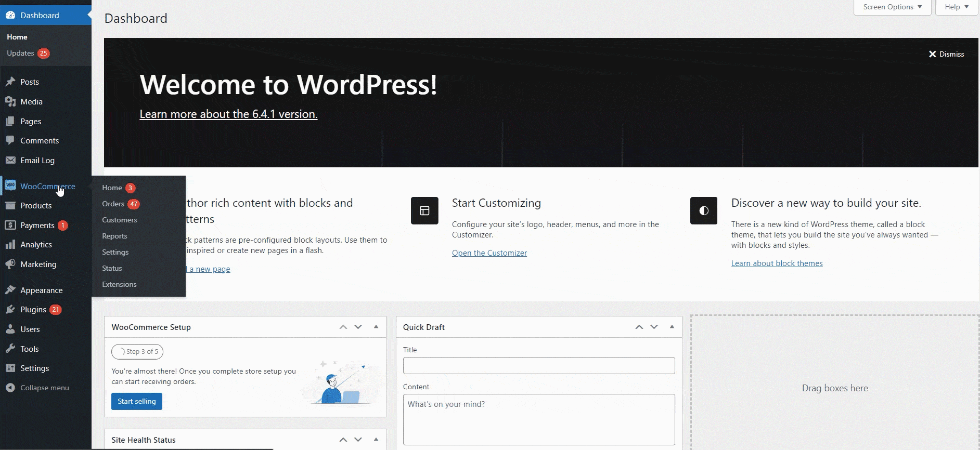The width and height of the screenshot is (980, 450).
Task: Move WooCommerce Setup box down
Action: pos(358,327)
